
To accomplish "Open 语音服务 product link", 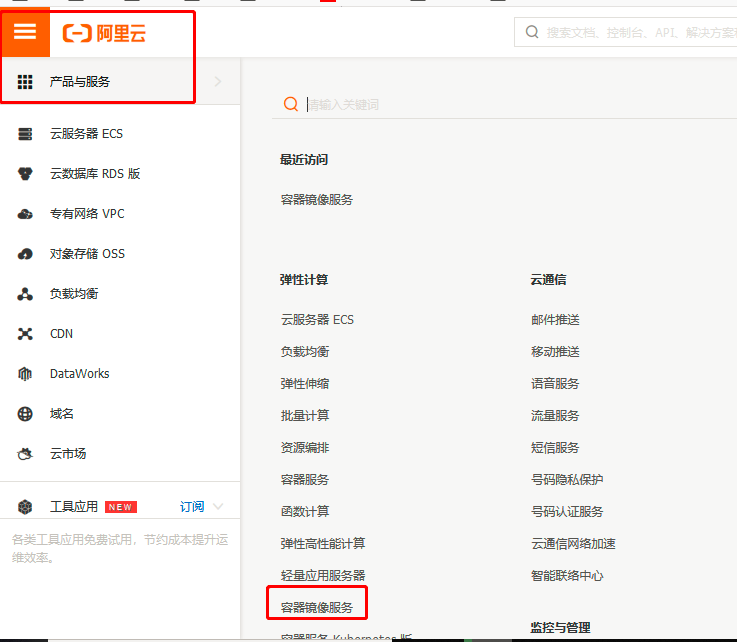I will pyautogui.click(x=556, y=384).
